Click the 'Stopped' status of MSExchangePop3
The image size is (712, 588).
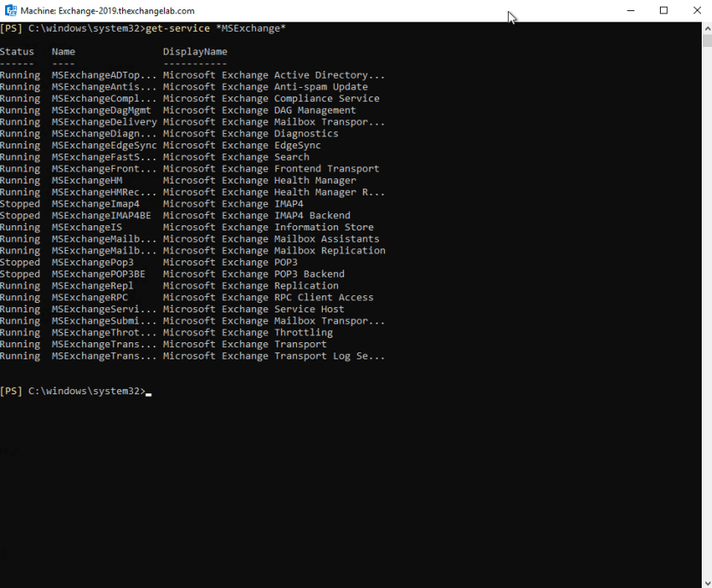20,263
